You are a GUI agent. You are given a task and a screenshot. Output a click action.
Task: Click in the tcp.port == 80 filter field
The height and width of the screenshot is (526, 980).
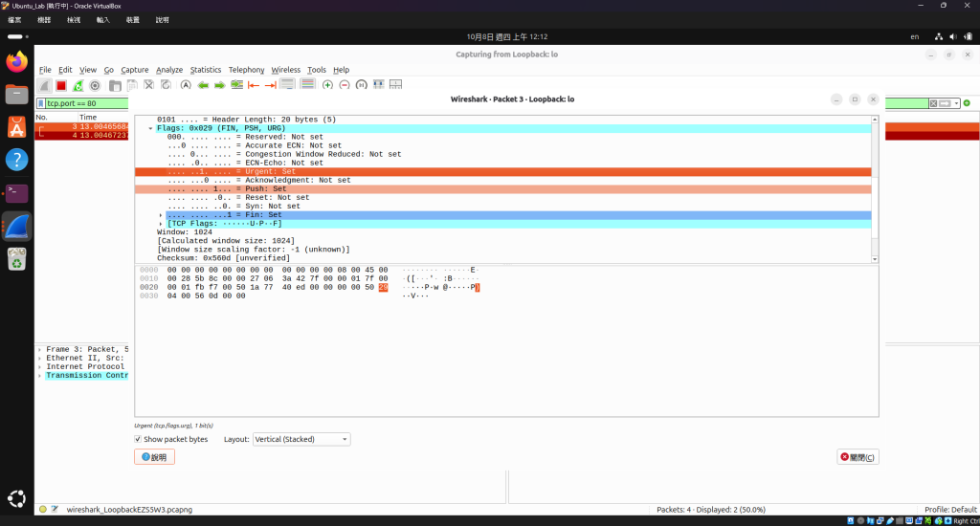pos(87,103)
